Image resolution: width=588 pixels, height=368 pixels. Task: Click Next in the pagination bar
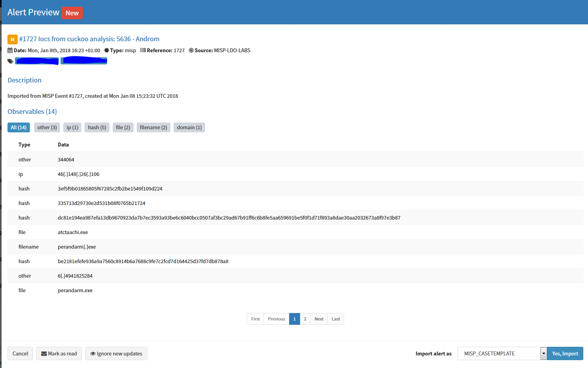click(x=319, y=319)
